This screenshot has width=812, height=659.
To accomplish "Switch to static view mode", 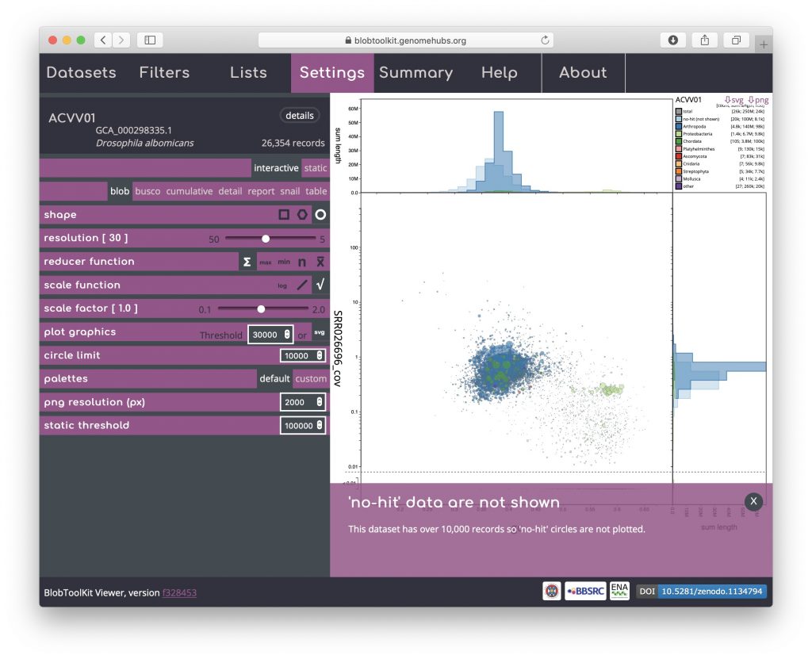I will (x=316, y=168).
